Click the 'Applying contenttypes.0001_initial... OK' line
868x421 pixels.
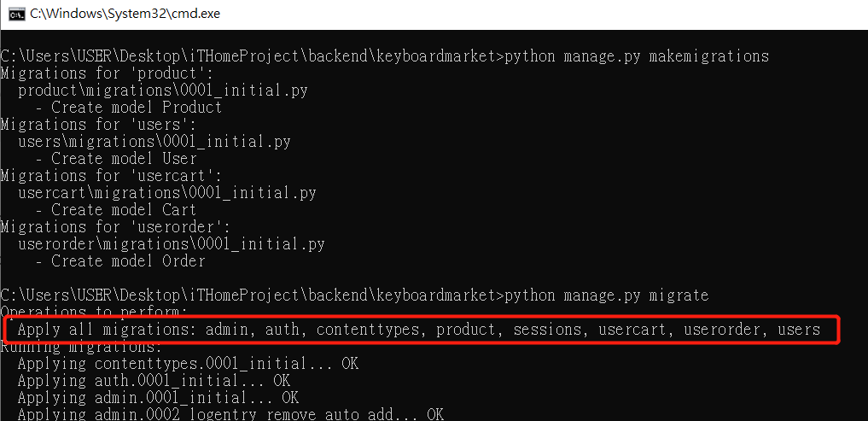[189, 364]
